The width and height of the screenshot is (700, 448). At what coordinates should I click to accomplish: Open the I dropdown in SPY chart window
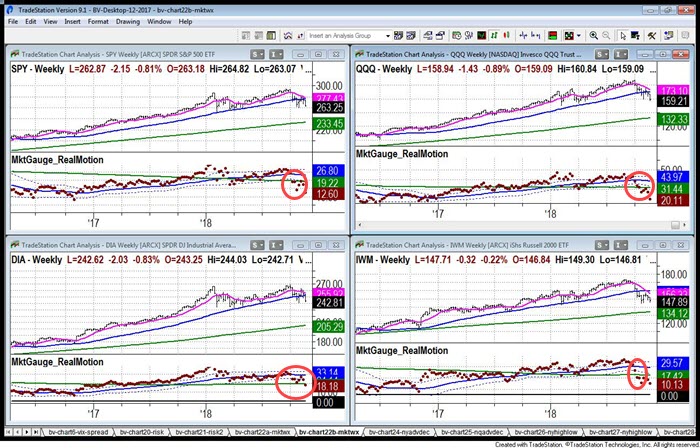pos(276,54)
